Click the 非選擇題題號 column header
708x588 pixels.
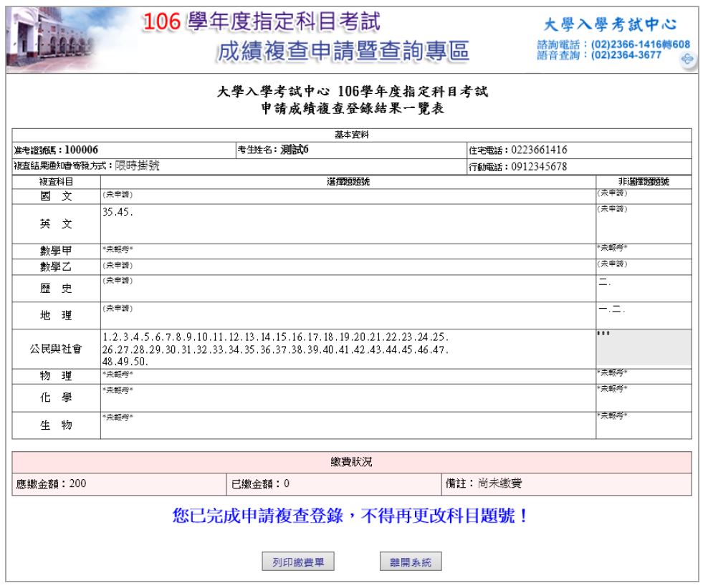pyautogui.click(x=644, y=181)
